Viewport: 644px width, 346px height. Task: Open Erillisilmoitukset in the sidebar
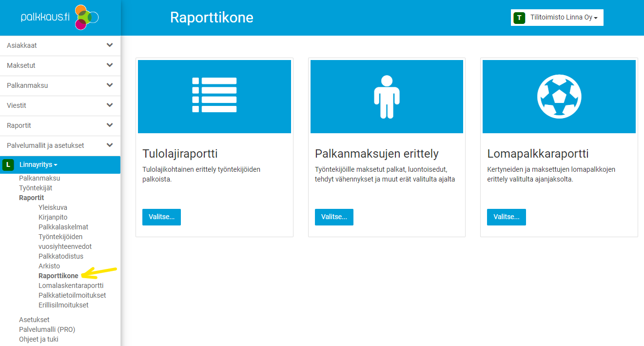coord(63,305)
